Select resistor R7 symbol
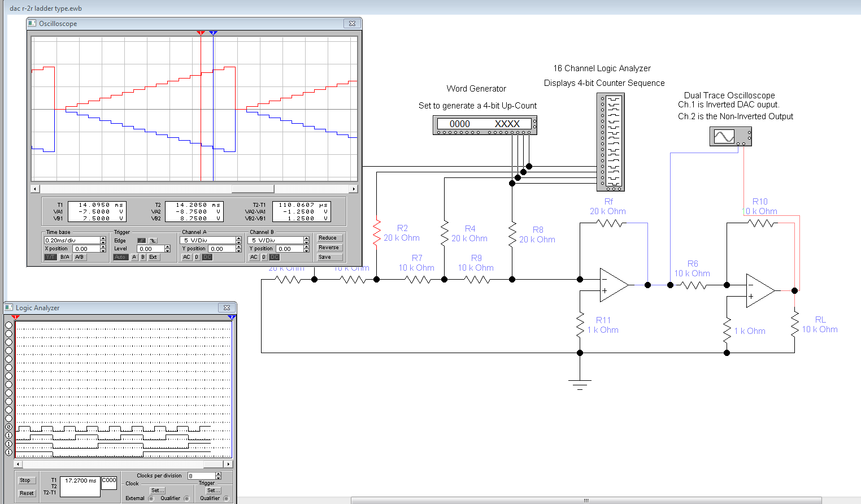Image resolution: width=861 pixels, height=504 pixels. click(x=418, y=279)
